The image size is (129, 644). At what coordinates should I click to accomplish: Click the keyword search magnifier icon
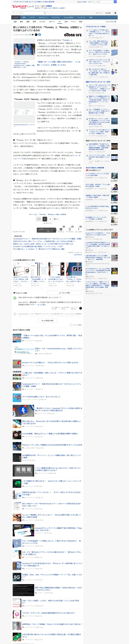[x=45, y=13]
